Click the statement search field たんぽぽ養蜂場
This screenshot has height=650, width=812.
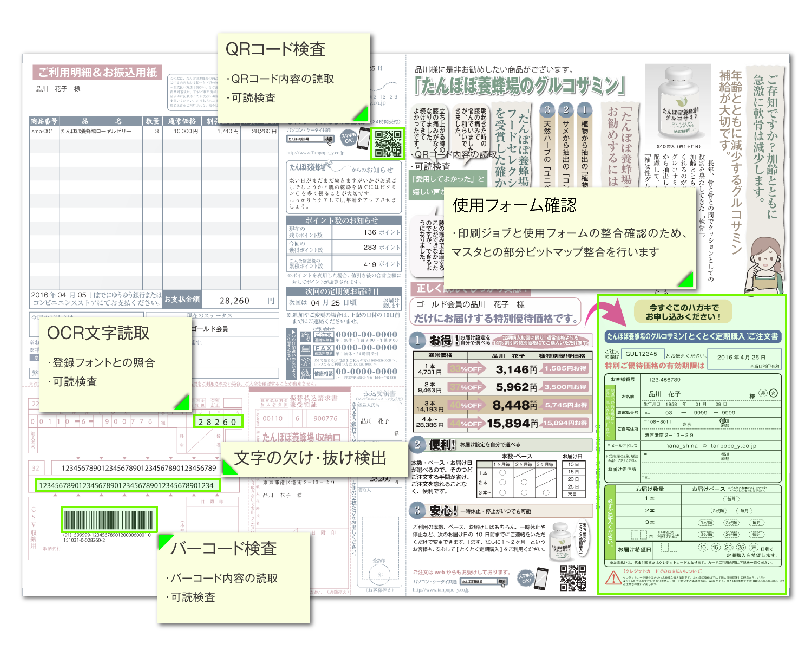(x=305, y=139)
